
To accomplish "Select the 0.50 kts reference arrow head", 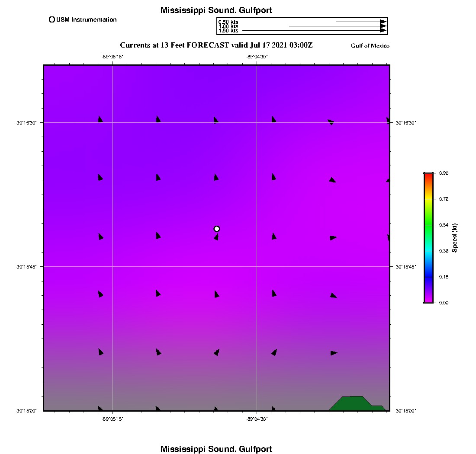I will point(383,22).
